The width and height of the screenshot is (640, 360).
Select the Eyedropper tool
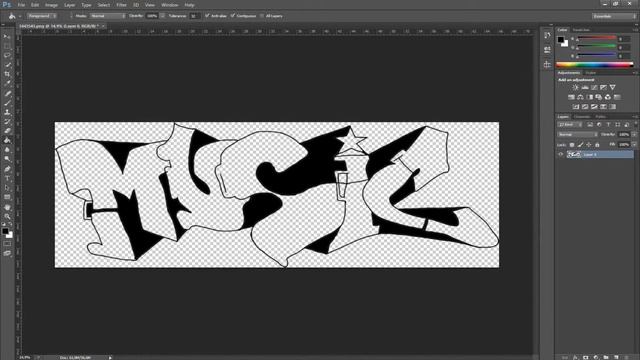[7, 84]
